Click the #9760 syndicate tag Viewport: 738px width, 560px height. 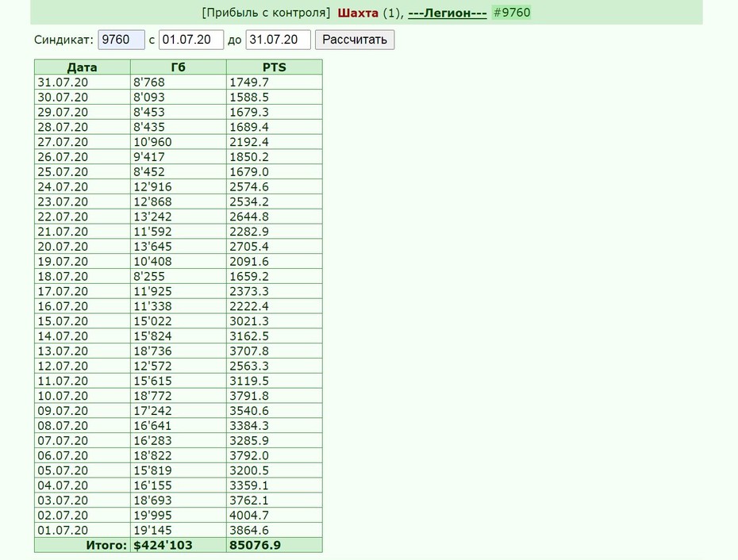511,12
